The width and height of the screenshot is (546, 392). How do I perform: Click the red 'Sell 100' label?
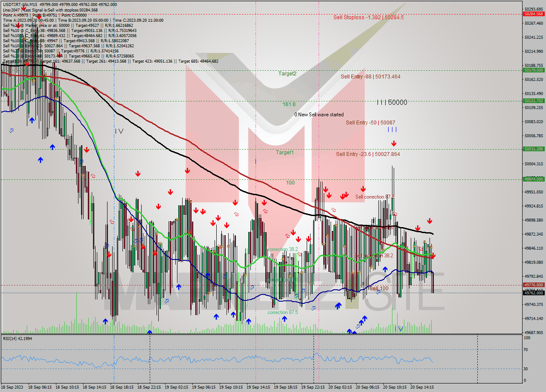coord(379,288)
